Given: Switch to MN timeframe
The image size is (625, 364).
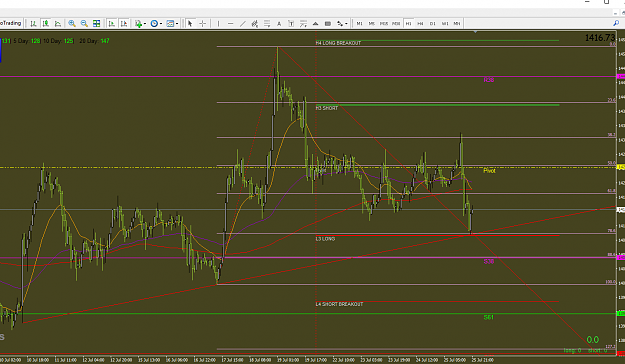Looking at the screenshot, I should [x=457, y=24].
